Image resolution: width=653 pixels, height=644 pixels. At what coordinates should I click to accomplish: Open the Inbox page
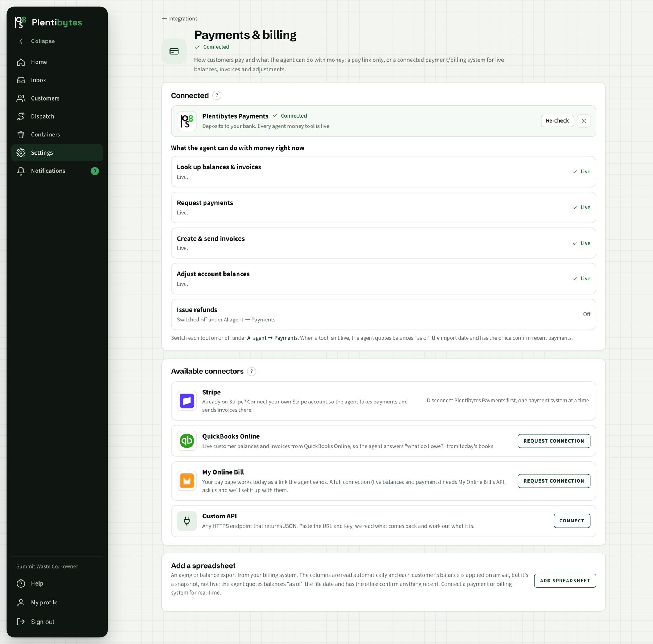(57, 80)
